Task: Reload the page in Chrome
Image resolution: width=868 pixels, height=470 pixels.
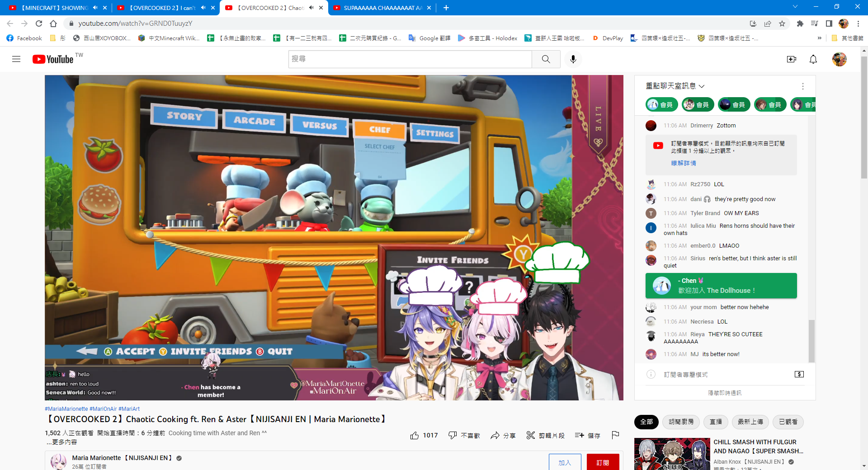Action: pyautogui.click(x=39, y=23)
